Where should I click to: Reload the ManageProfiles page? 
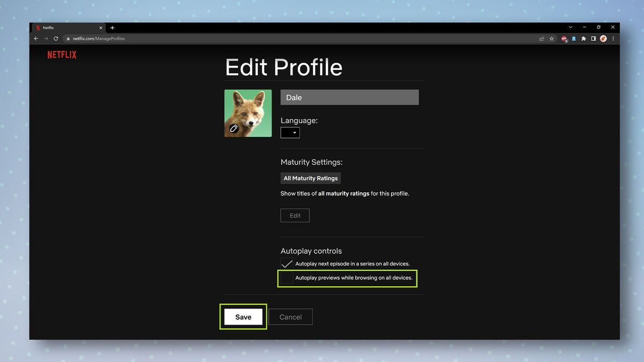[x=56, y=38]
